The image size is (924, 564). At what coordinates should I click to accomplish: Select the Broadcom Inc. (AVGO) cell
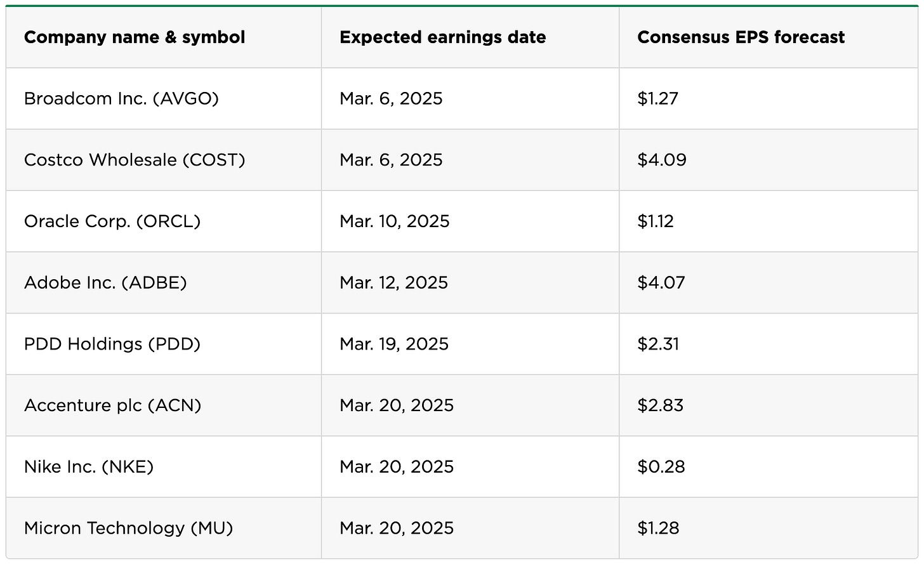click(121, 99)
